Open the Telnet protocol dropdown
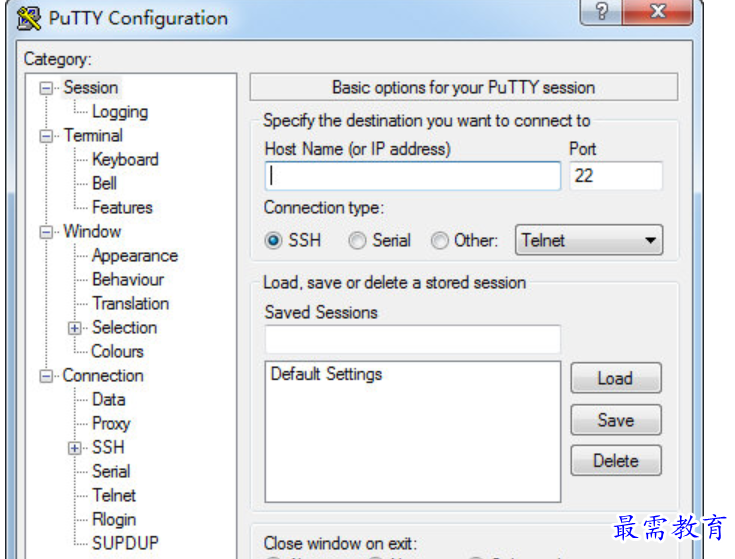Screen dimensions: 735x559 pos(589,240)
